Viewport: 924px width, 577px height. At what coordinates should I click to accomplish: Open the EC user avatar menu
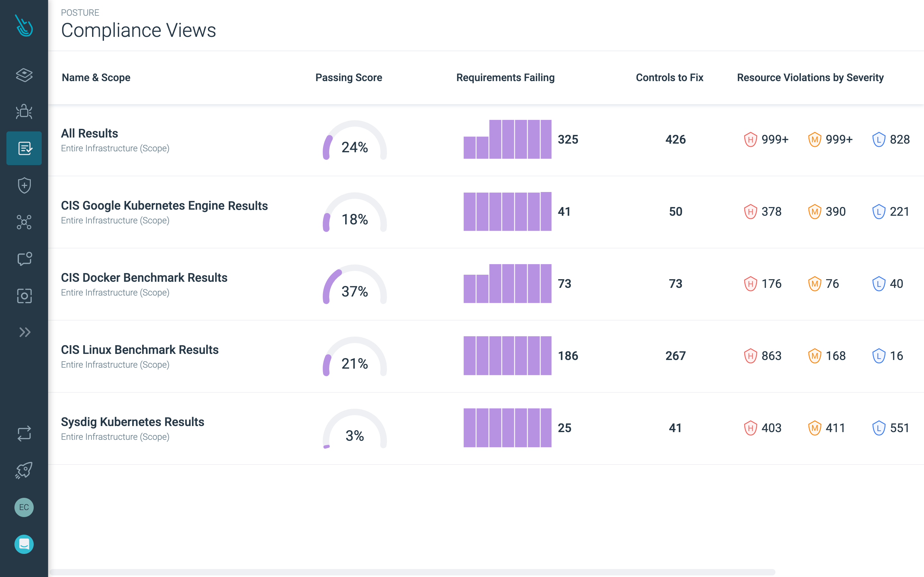(x=24, y=507)
